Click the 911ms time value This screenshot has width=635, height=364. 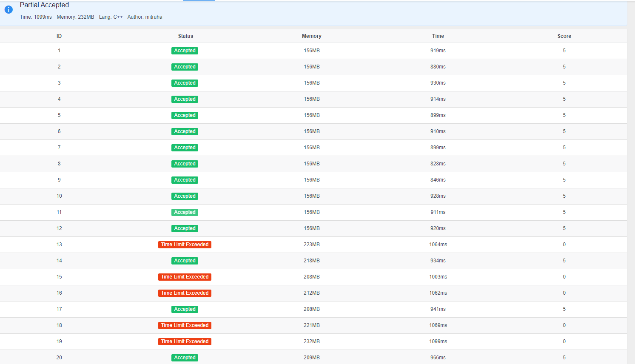tap(438, 212)
